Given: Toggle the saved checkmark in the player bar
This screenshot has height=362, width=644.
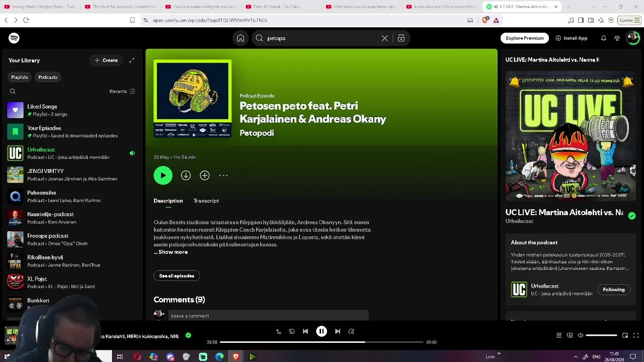Looking at the screenshot, I should tap(188, 335).
